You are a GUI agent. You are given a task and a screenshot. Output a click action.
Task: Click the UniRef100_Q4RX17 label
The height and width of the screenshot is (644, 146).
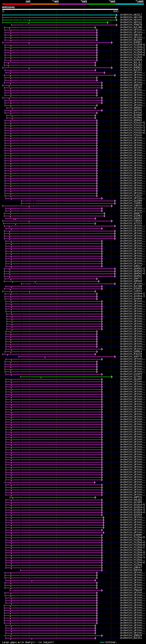[131, 266]
